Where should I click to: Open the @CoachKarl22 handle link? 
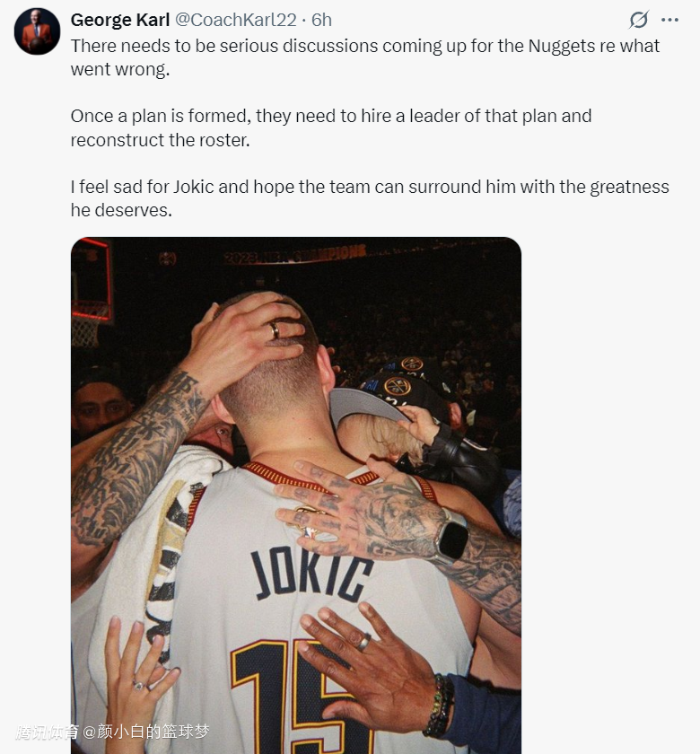pos(235,20)
